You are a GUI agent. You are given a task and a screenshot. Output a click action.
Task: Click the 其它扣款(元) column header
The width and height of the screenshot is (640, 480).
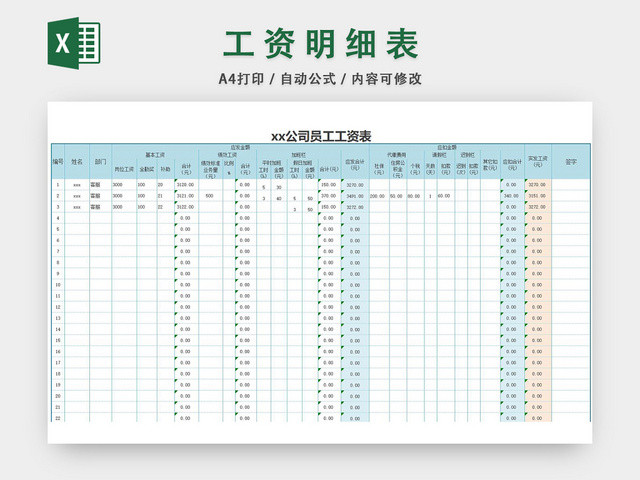pos(490,164)
